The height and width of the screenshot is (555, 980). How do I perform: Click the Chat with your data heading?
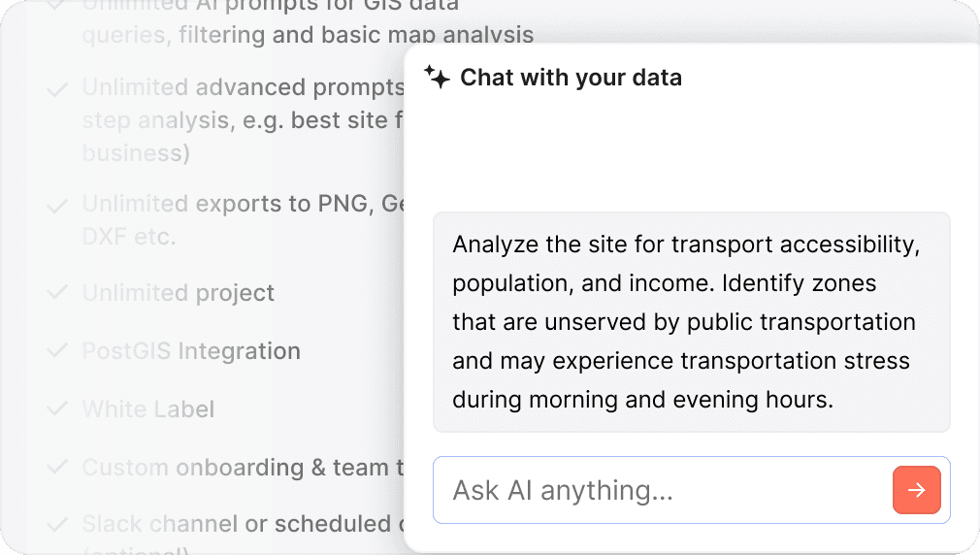point(571,78)
